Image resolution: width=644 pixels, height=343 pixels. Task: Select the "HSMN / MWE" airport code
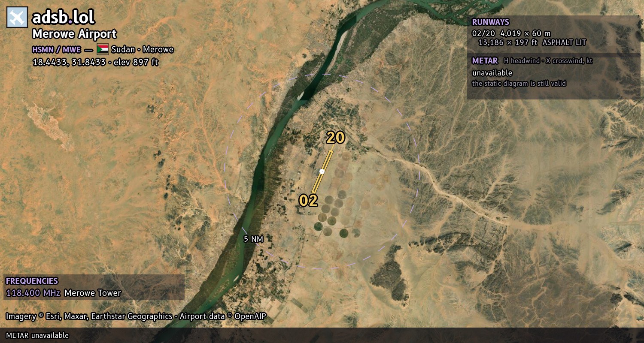pyautogui.click(x=56, y=49)
